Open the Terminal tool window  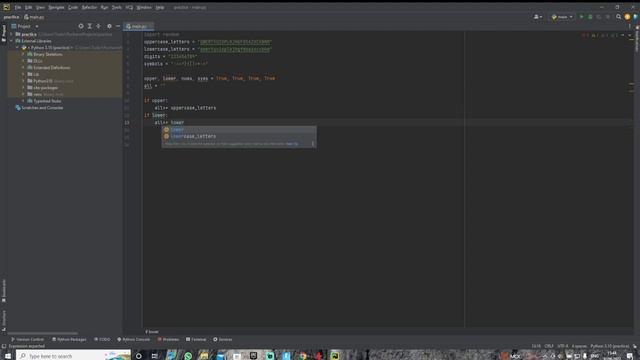[196, 339]
